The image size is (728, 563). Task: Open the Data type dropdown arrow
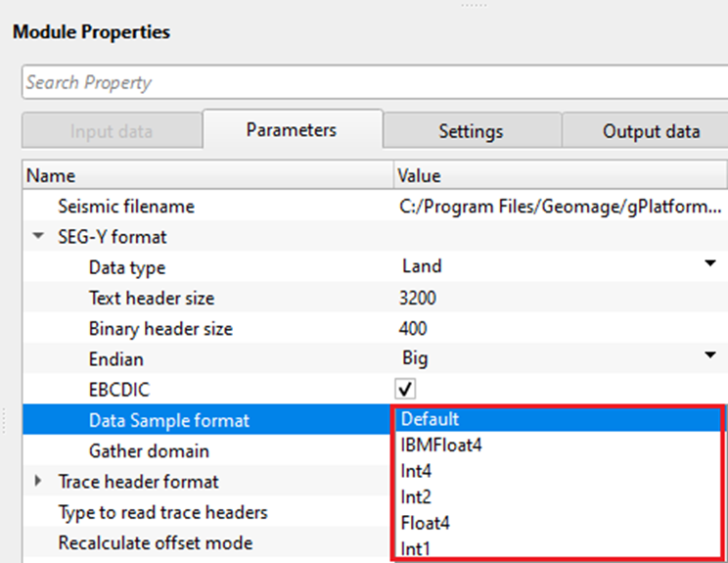(x=708, y=265)
